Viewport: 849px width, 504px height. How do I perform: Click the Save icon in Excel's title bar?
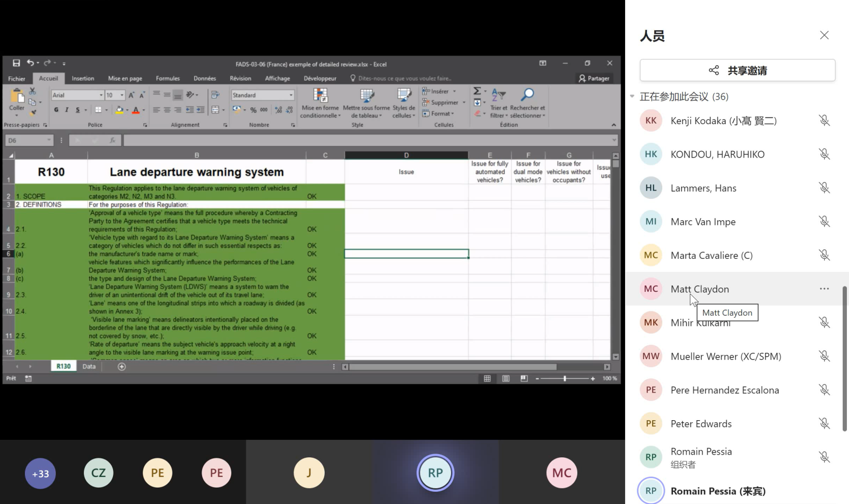[x=16, y=63]
